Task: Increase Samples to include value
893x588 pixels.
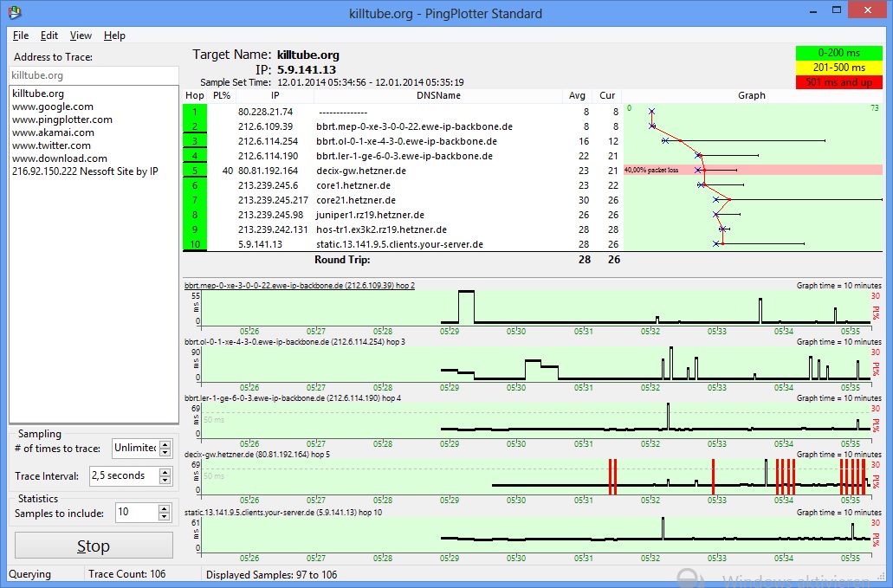Action: tap(164, 509)
